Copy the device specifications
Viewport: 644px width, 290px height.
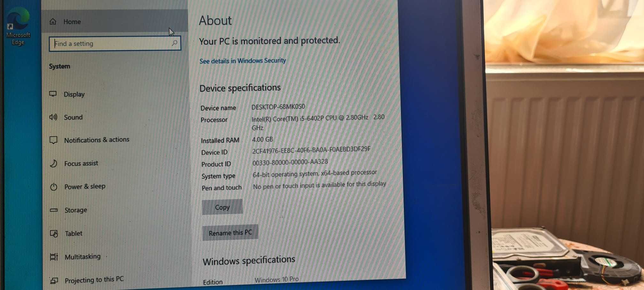click(222, 207)
